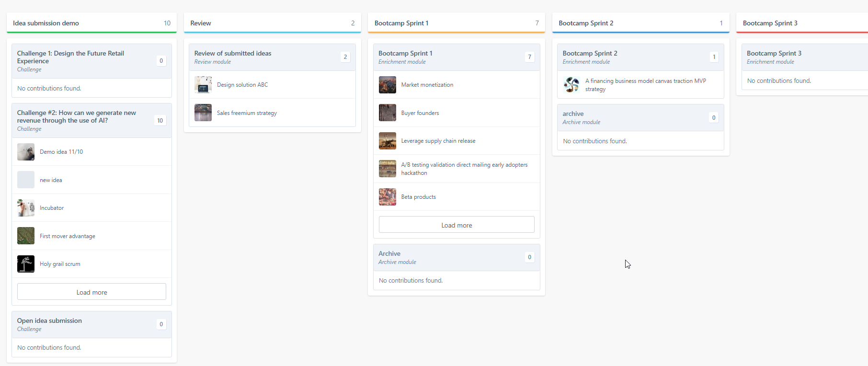Click the Beta products thumbnail

(388, 197)
